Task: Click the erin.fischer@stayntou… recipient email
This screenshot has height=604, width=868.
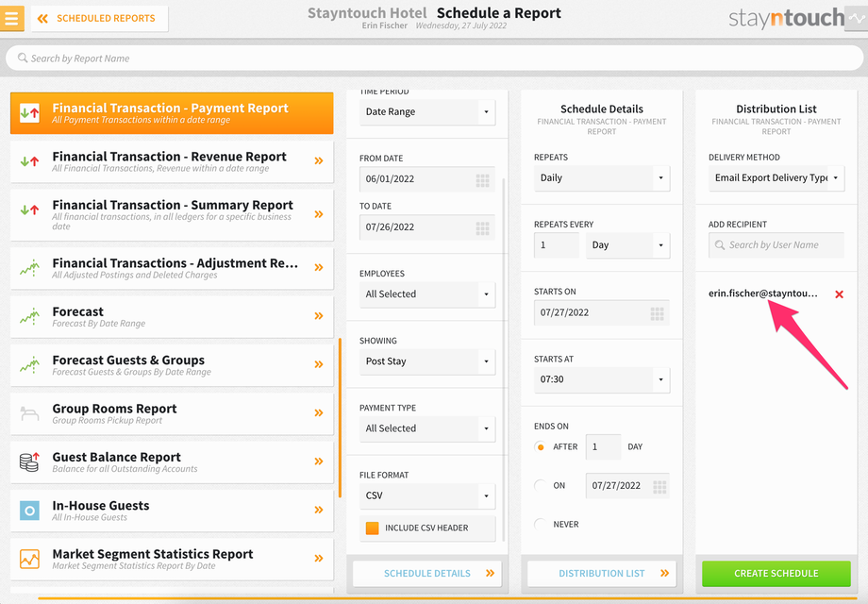Action: [x=763, y=294]
